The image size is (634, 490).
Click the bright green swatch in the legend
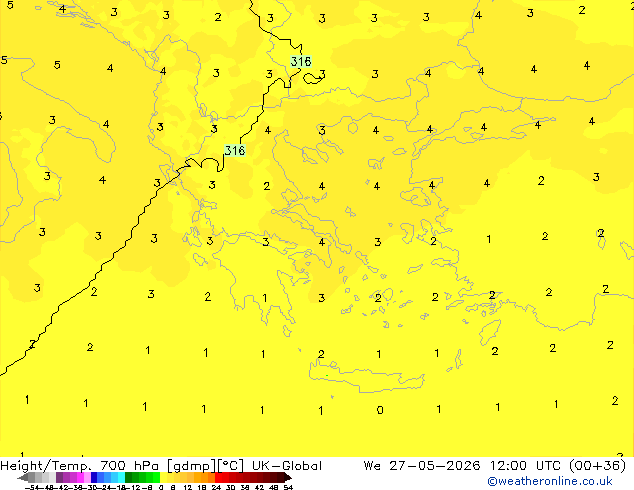[156, 477]
